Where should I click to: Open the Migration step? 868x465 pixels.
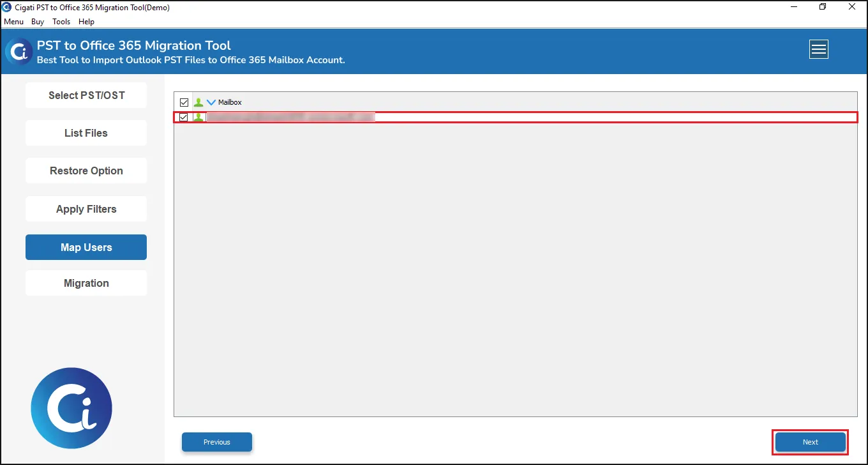[x=86, y=283]
